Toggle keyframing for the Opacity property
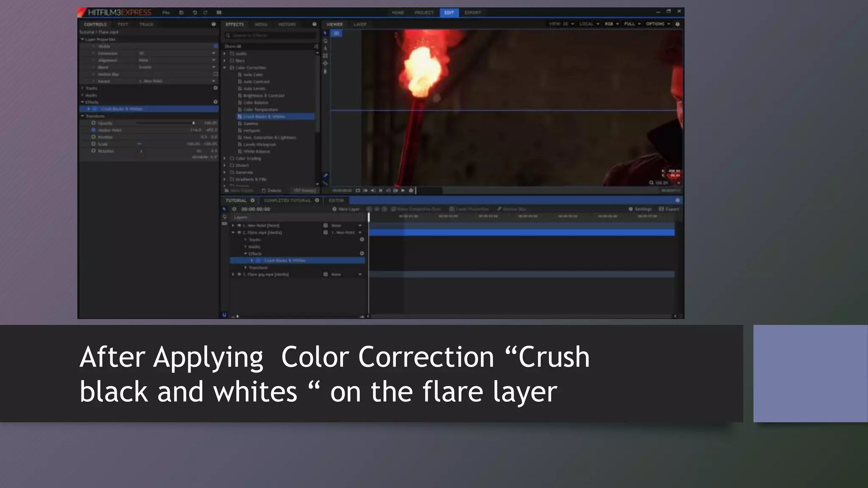Screen dimensions: 868x488 (x=93, y=123)
